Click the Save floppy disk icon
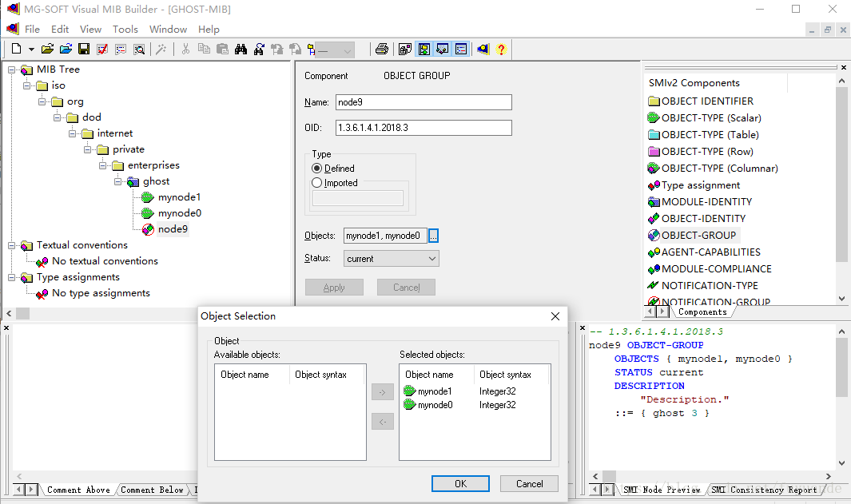Viewport: 851px width, 504px height. point(84,50)
